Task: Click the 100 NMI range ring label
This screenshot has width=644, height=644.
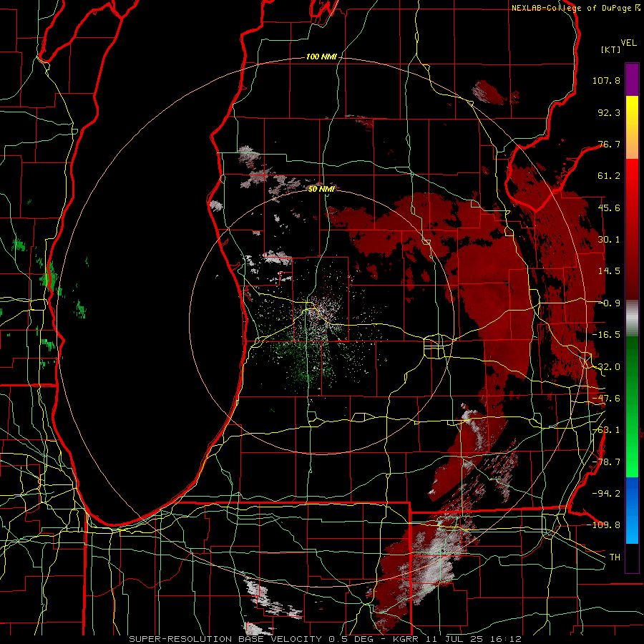Action: pos(321,57)
